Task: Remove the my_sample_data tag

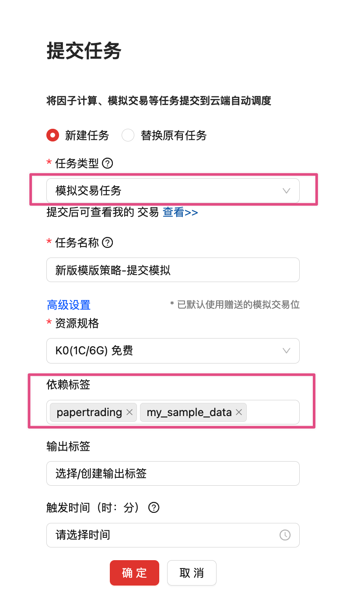Action: point(239,412)
